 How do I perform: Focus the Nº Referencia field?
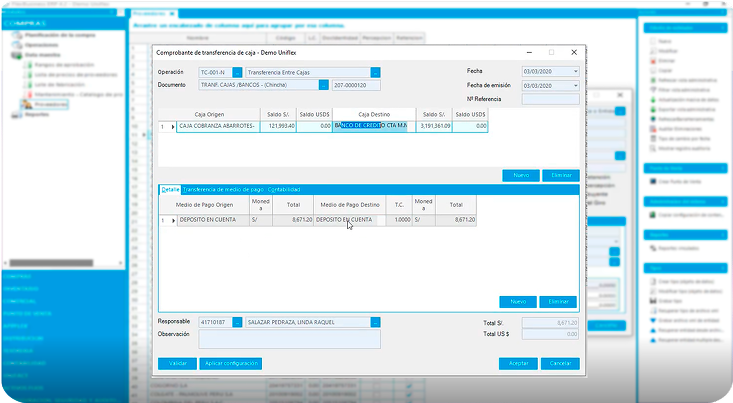(550, 99)
